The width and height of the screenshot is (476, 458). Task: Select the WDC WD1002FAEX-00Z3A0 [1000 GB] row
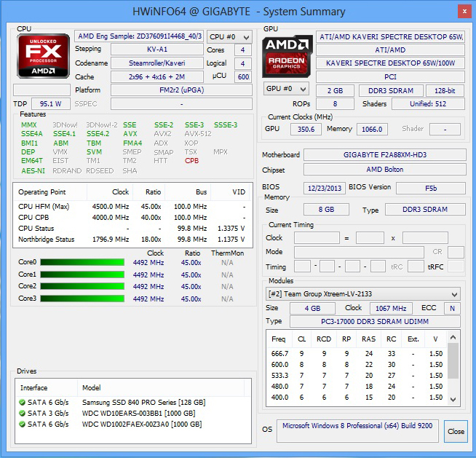pos(133,425)
